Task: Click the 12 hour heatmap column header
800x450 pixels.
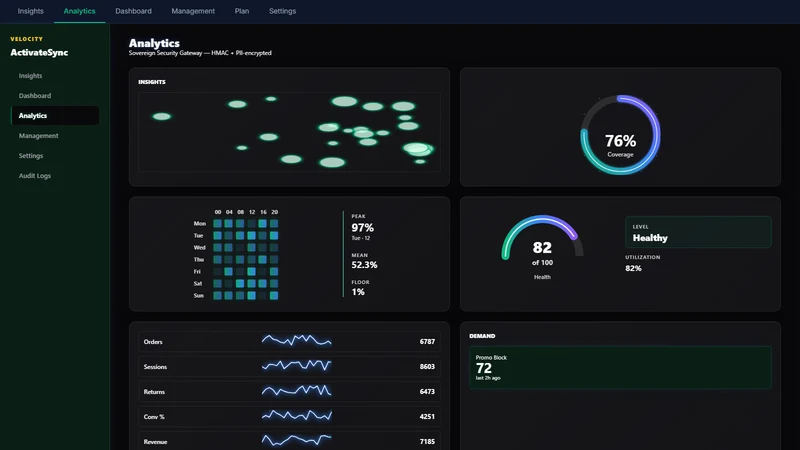Action: click(252, 212)
